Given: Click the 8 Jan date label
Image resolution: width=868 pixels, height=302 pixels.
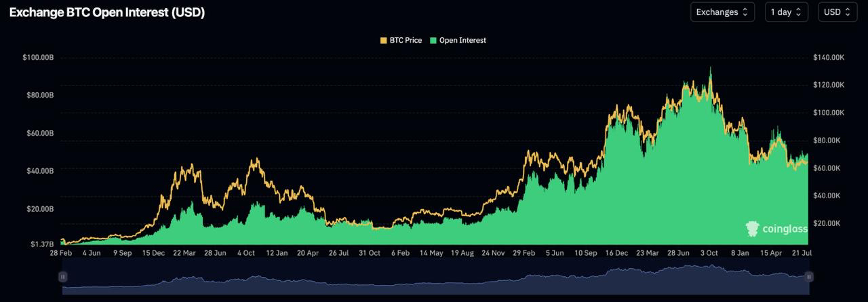Looking at the screenshot, I should [740, 252].
